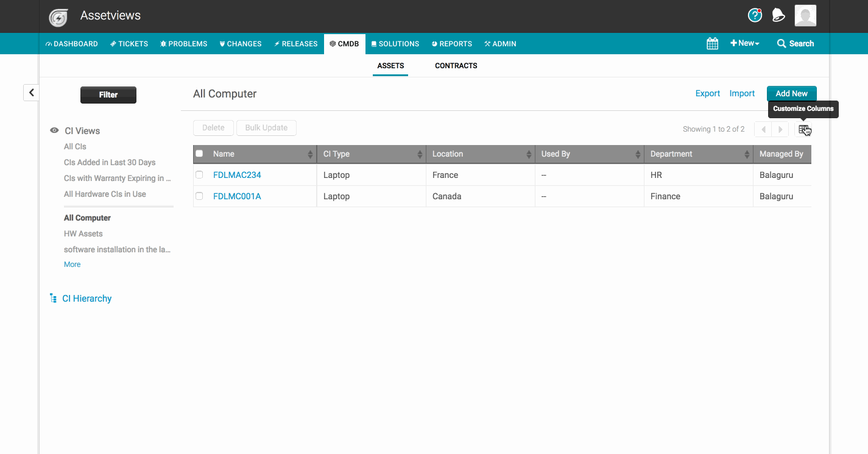Open the Solutions tab

[x=395, y=44]
